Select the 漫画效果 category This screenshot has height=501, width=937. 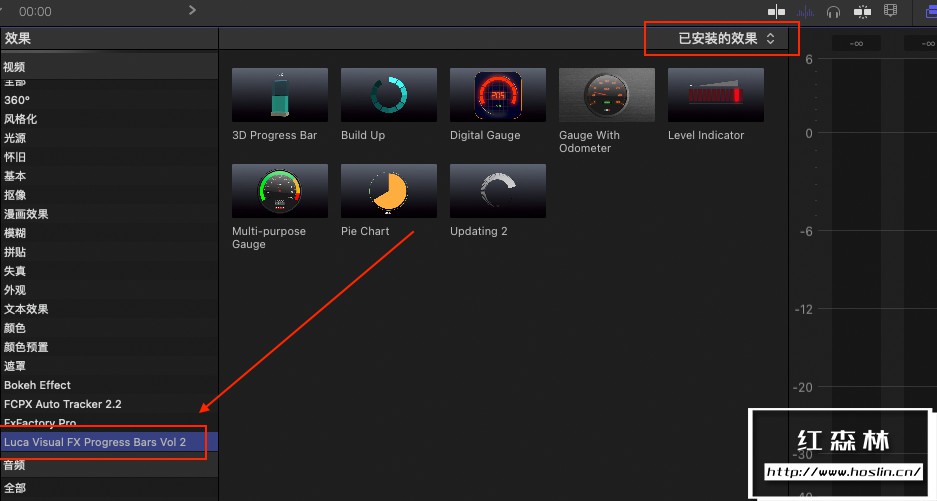pos(109,214)
